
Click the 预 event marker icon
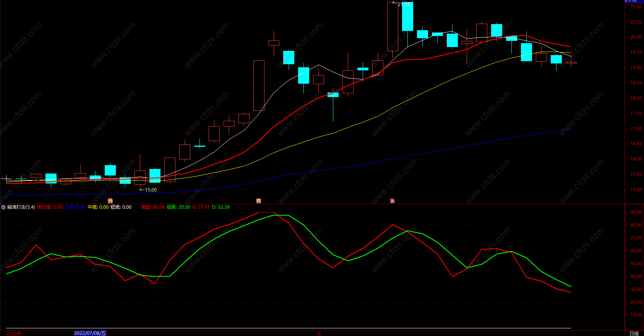click(110, 201)
